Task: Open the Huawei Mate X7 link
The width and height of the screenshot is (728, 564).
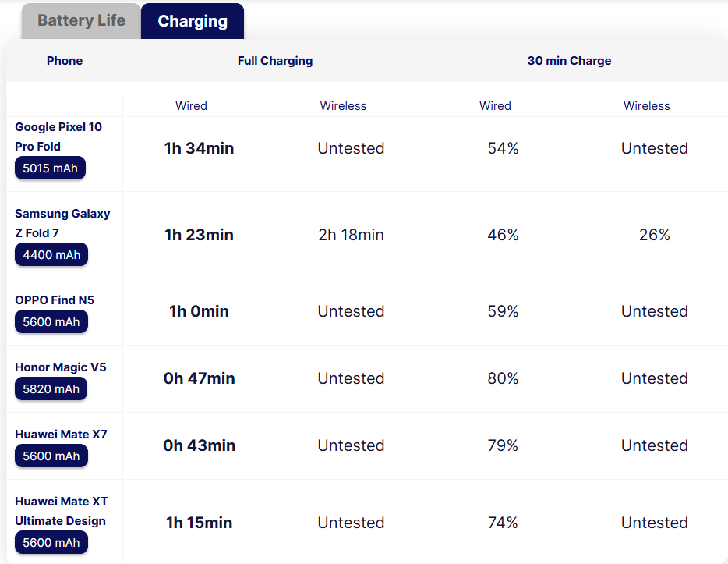Action: (x=61, y=435)
